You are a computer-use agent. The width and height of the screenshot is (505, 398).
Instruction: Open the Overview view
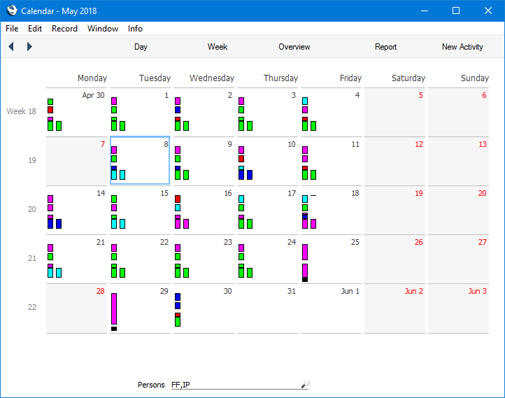pyautogui.click(x=294, y=47)
